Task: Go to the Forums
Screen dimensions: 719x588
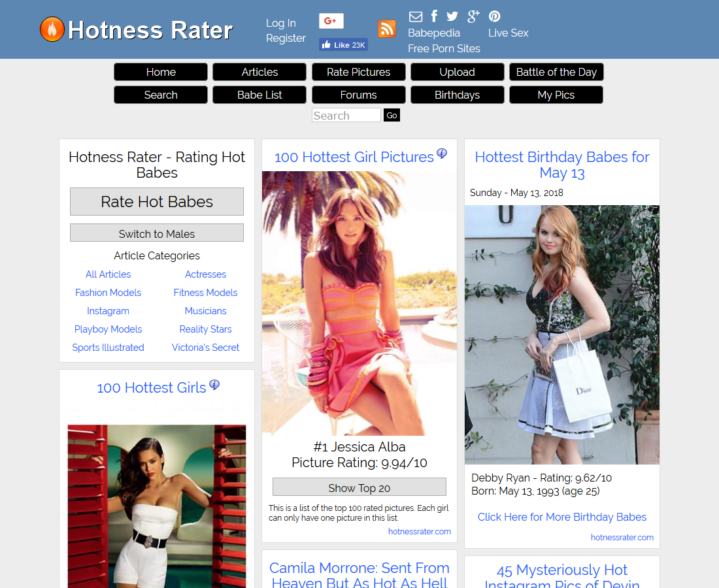Action: [359, 95]
